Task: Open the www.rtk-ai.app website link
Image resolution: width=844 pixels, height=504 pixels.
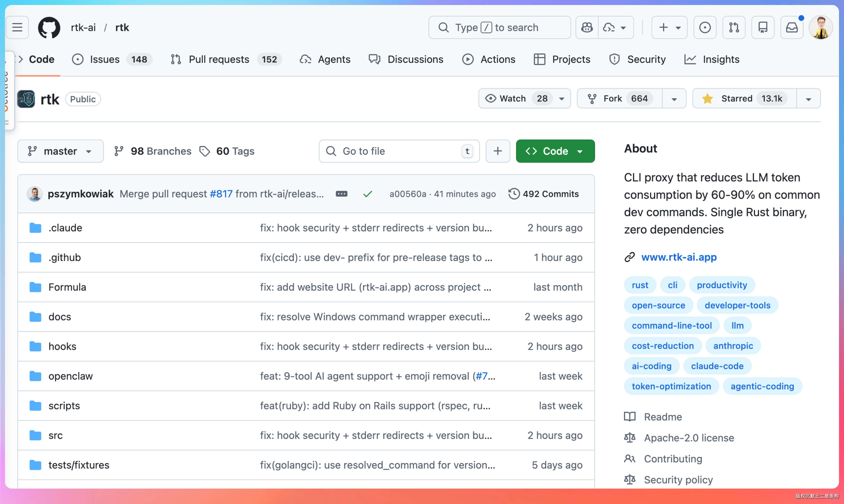Action: tap(679, 257)
